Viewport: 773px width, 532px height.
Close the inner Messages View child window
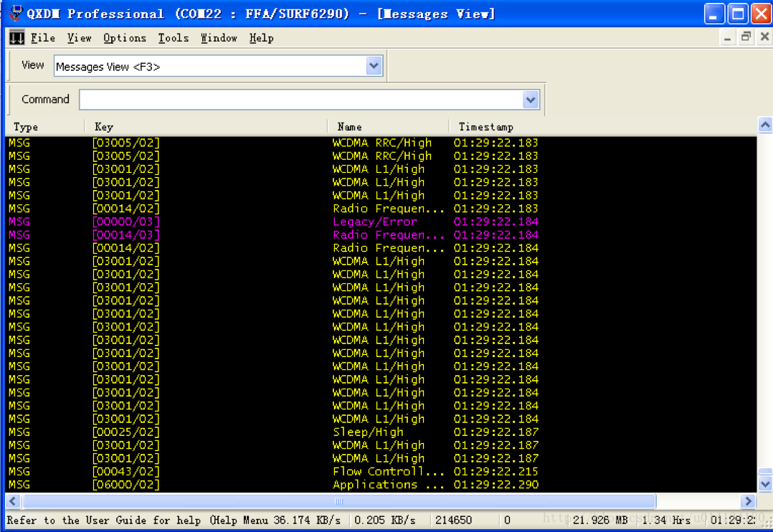click(x=764, y=37)
